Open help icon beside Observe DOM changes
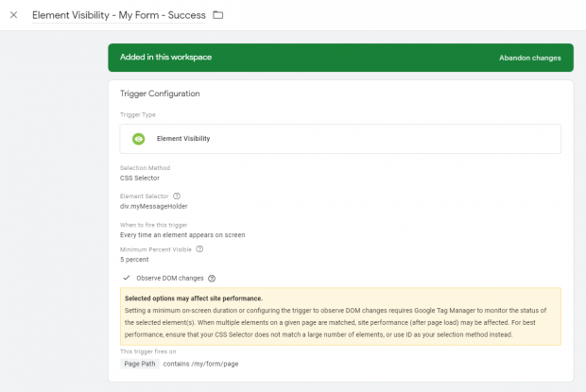 click(x=212, y=279)
